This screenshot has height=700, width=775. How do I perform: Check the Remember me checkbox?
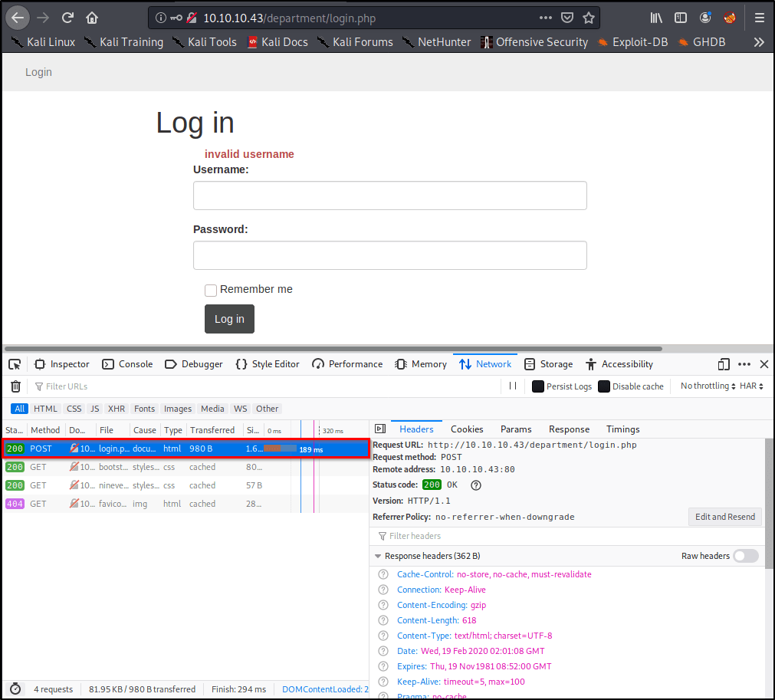tap(211, 290)
